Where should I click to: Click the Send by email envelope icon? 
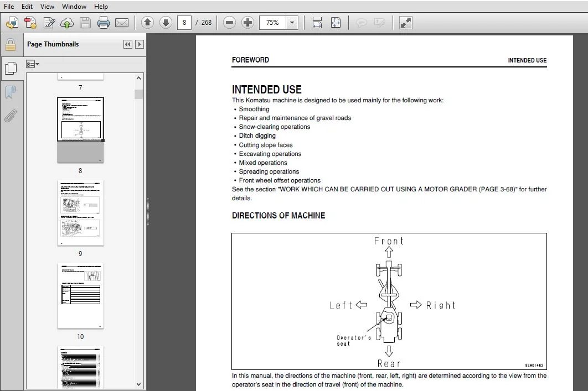pyautogui.click(x=121, y=23)
